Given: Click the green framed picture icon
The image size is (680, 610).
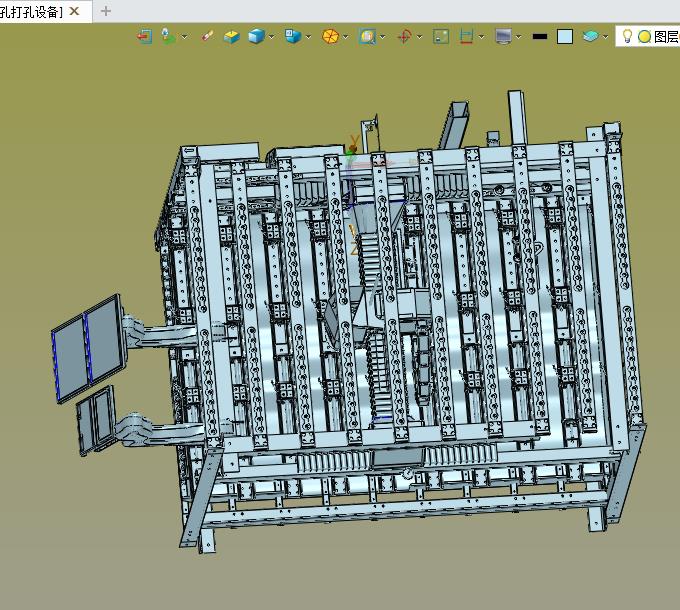Looking at the screenshot, I should click(441, 36).
